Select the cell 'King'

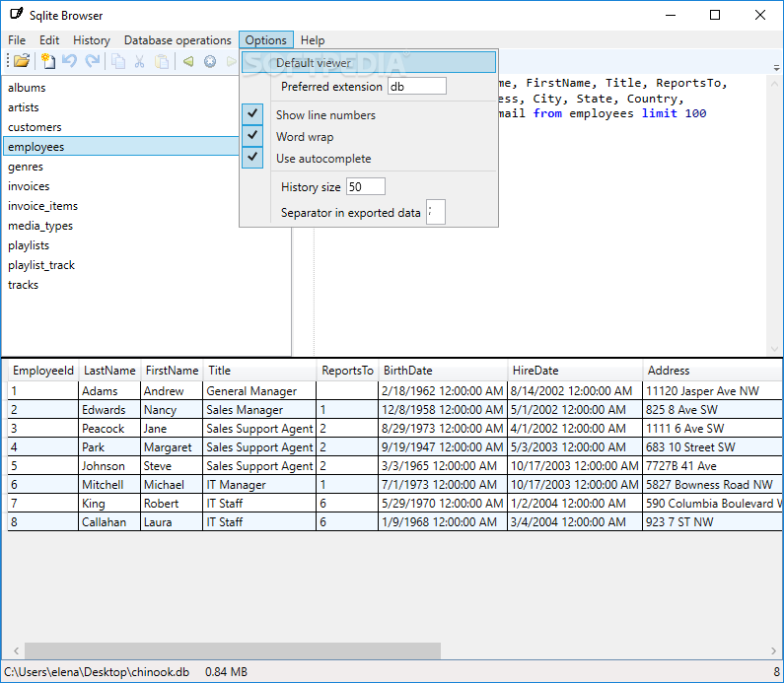[109, 503]
